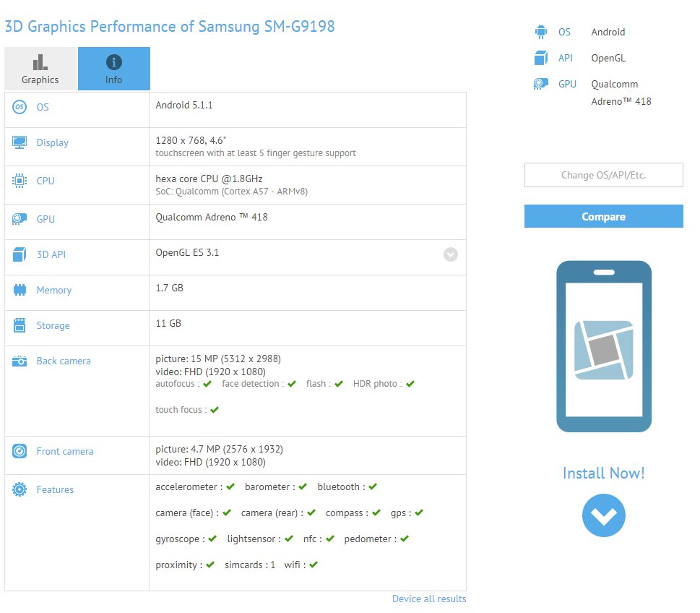Click the Back camera icon

click(x=20, y=361)
